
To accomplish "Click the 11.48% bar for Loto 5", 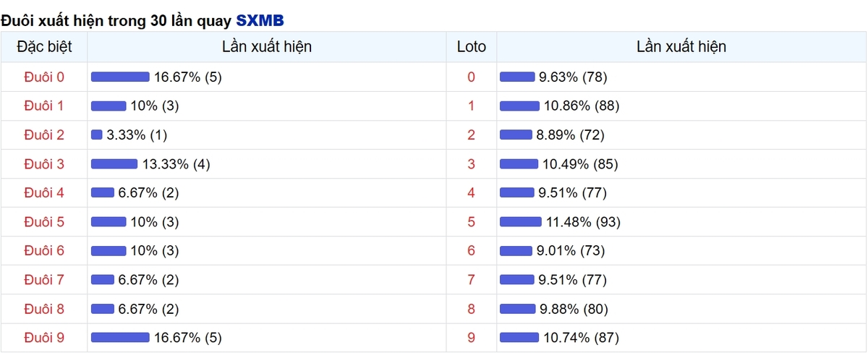I will 519,221.
